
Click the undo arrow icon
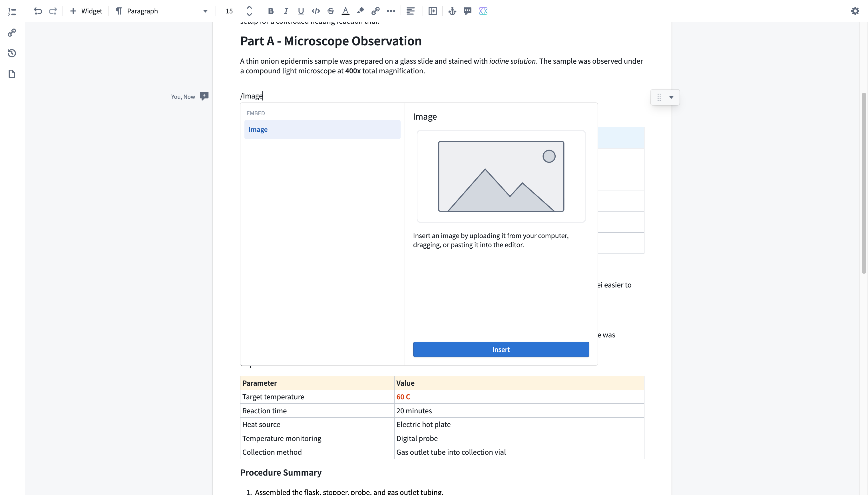[38, 11]
